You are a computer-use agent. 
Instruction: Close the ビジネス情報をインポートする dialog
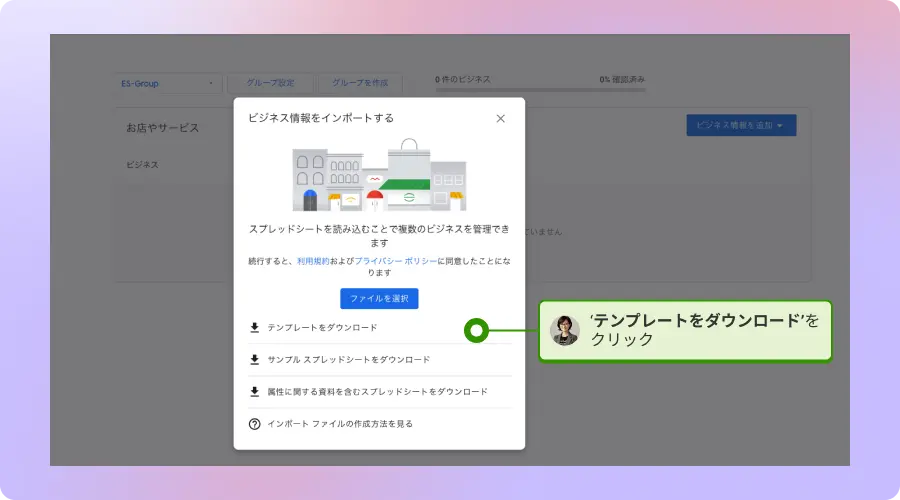click(500, 118)
